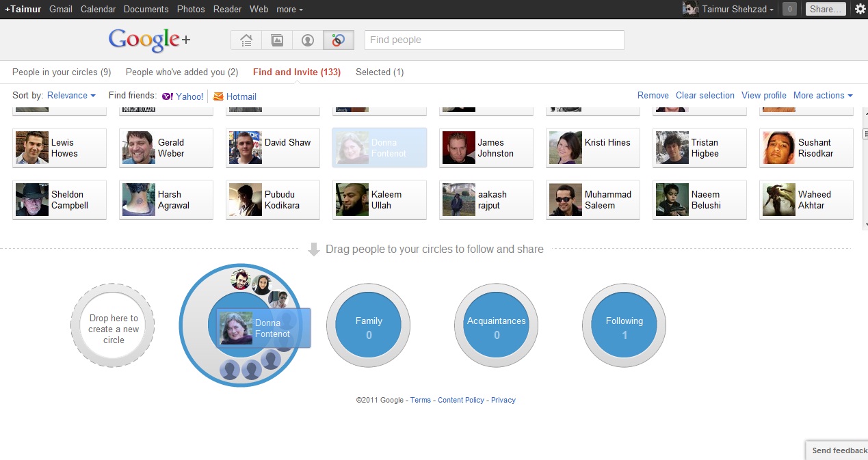Screen dimensions: 868x460
Task: Open the Google+ logo
Action: [x=148, y=40]
